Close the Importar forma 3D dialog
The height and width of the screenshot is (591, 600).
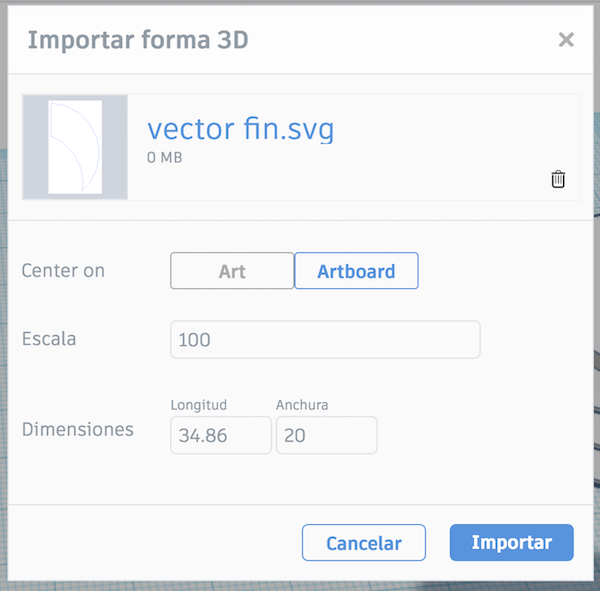(566, 39)
